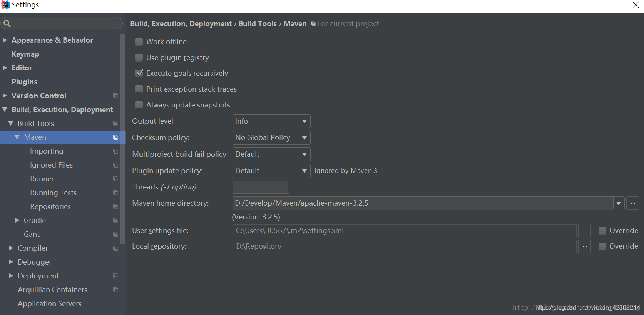This screenshot has height=315, width=644.
Task: Browse for Local repository folder
Action: (585, 246)
